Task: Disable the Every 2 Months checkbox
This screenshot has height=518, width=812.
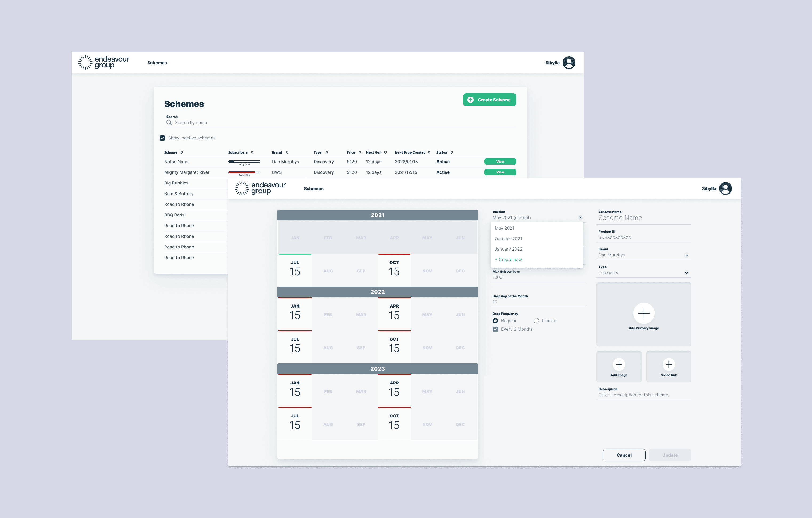Action: point(495,329)
